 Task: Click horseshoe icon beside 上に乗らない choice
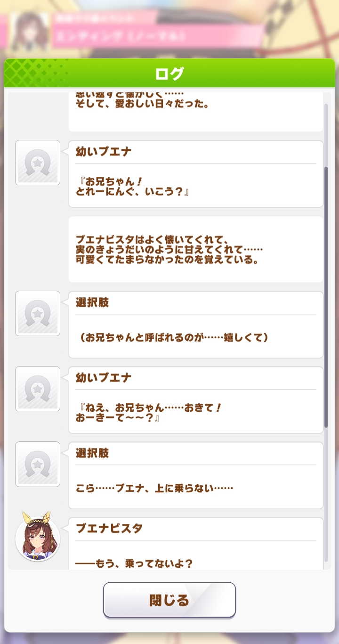point(38,464)
